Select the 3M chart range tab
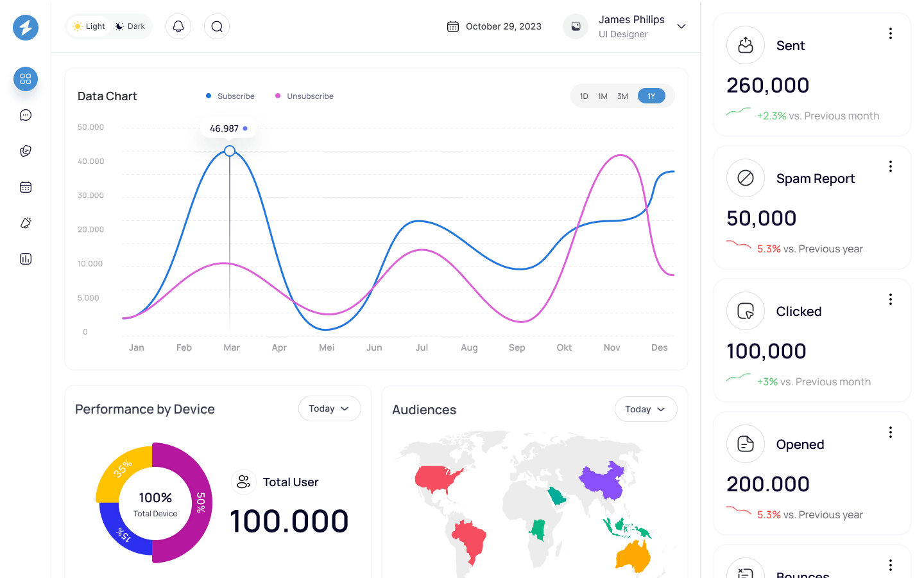924x578 pixels. tap(622, 96)
